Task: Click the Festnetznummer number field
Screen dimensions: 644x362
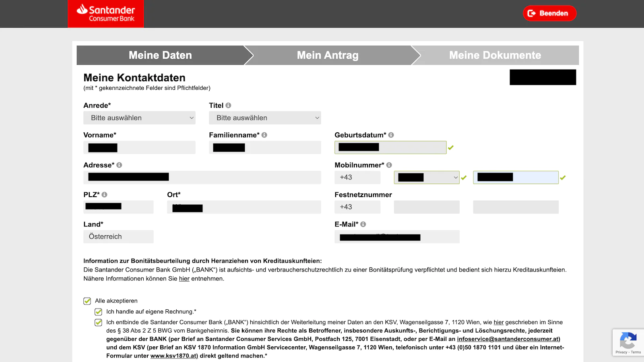Action: coord(516,207)
